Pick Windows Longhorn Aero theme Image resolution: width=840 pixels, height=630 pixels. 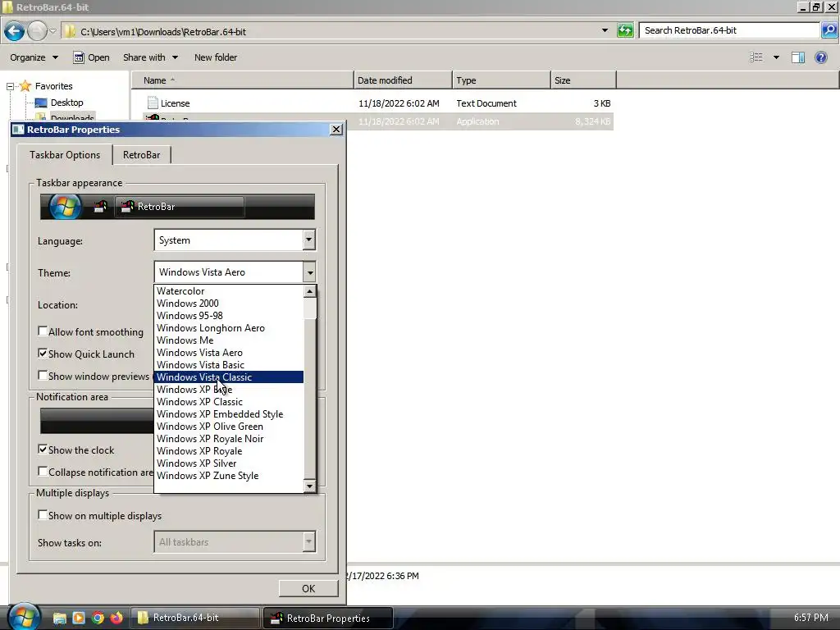229,328
